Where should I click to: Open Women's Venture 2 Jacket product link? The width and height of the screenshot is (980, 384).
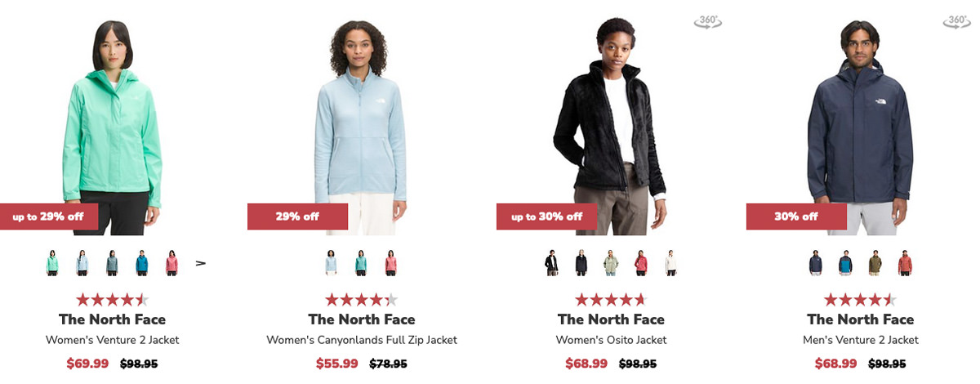coord(112,340)
